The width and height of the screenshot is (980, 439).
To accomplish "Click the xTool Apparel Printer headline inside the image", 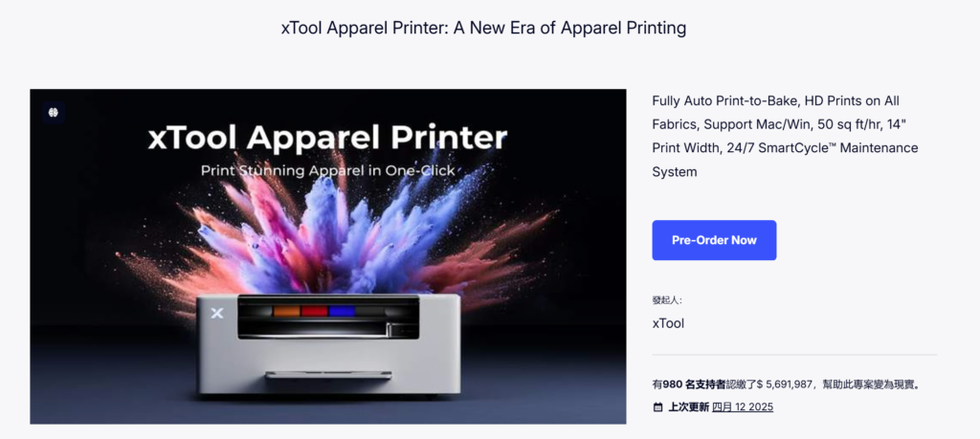I will tap(327, 138).
